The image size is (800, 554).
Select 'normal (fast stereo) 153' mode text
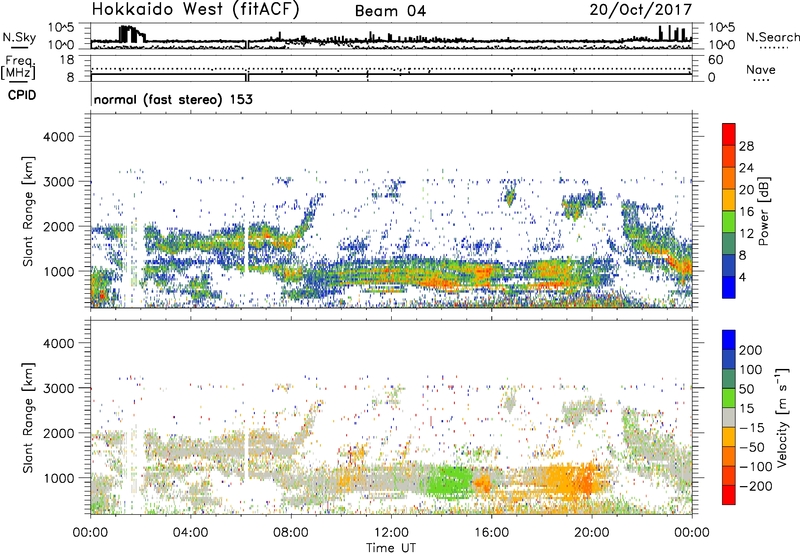(173, 100)
